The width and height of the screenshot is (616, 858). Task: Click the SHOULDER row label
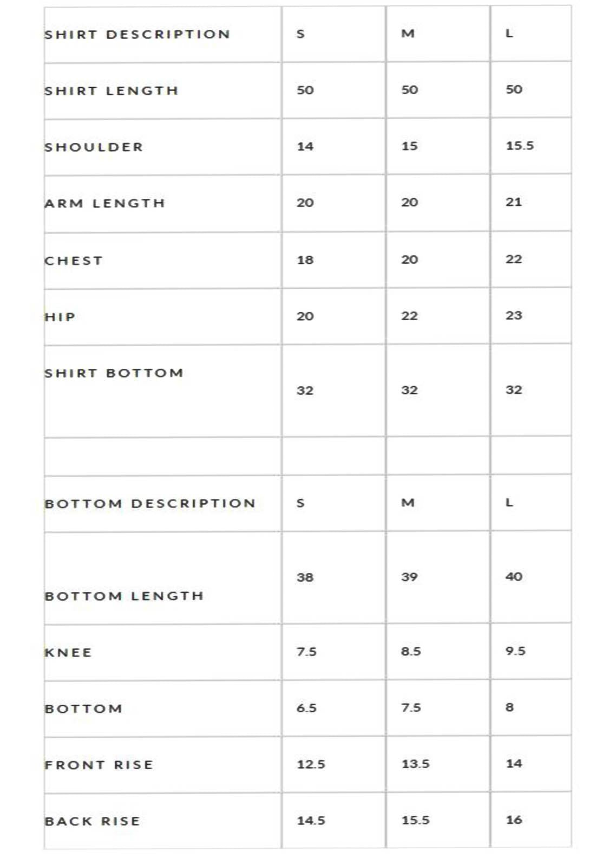tap(94, 147)
